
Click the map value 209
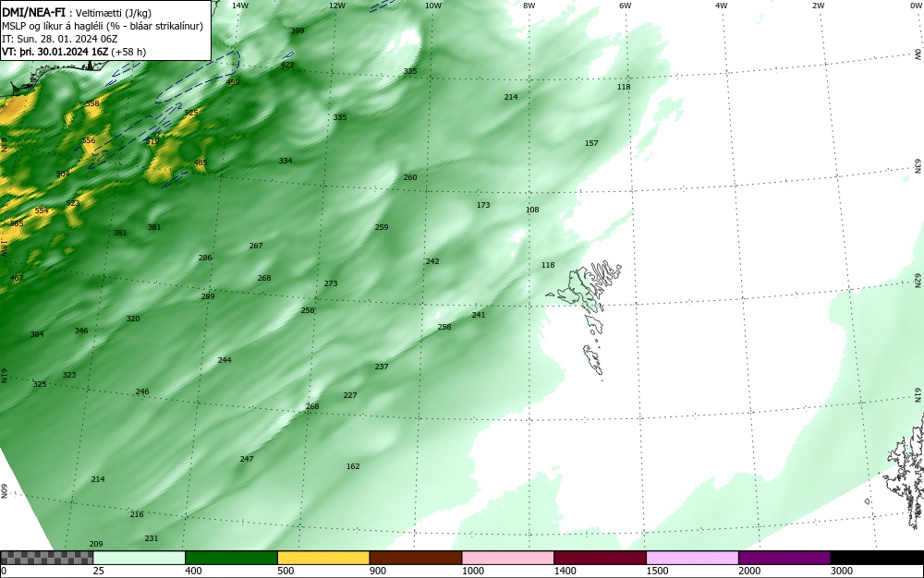pos(96,544)
